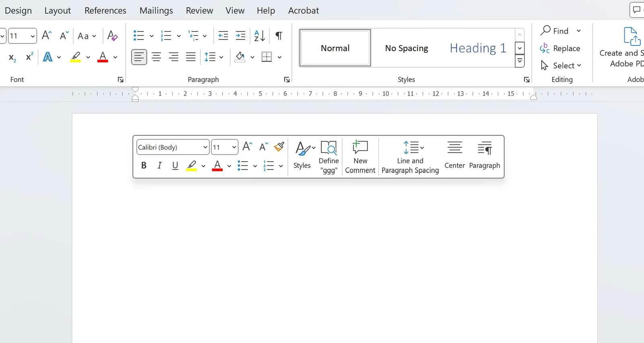This screenshot has height=343, width=644.
Task: Select the Normal style
Action: tap(335, 48)
